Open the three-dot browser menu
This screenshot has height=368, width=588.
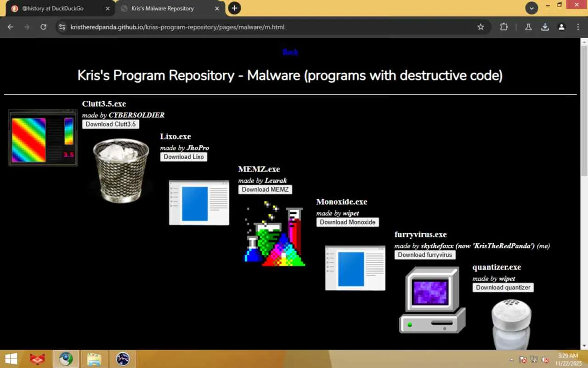coord(578,27)
